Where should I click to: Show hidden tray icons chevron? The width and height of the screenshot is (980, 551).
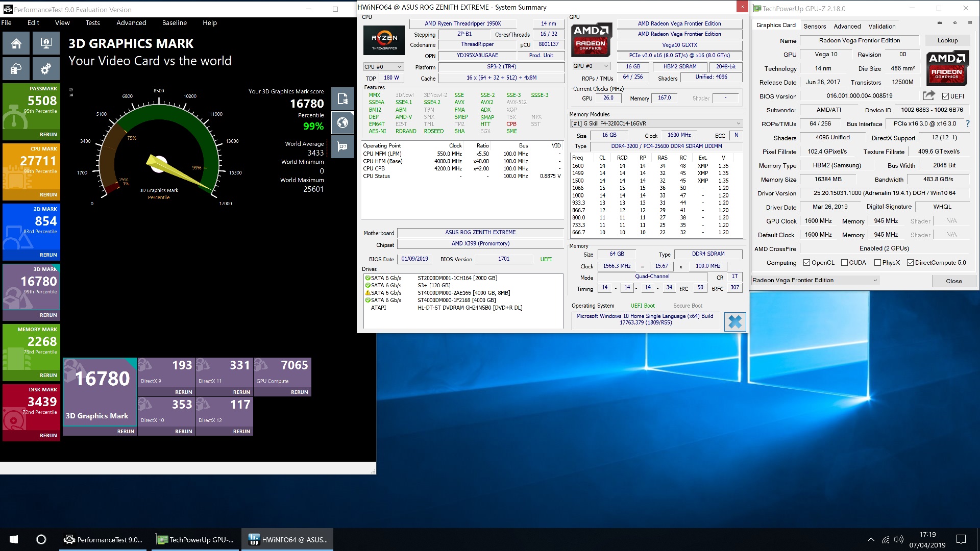click(x=871, y=539)
